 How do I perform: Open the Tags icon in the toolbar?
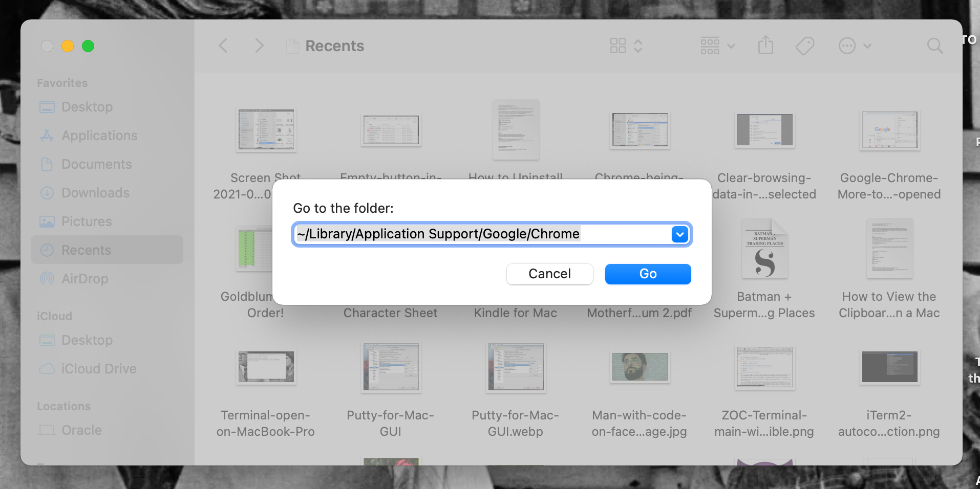pos(804,46)
